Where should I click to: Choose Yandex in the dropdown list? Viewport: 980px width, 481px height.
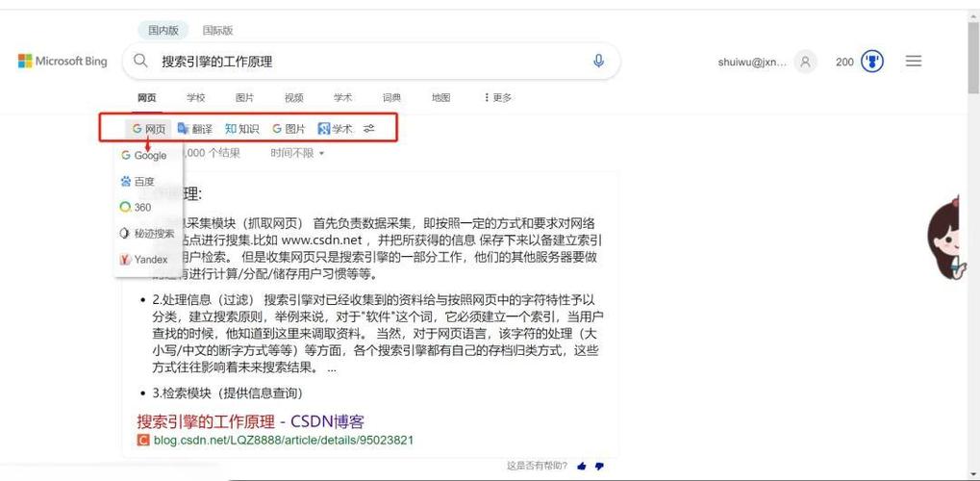143,259
